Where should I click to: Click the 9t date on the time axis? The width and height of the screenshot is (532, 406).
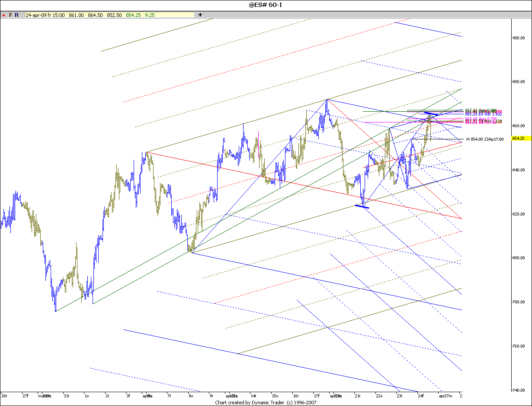pyautogui.click(x=212, y=396)
